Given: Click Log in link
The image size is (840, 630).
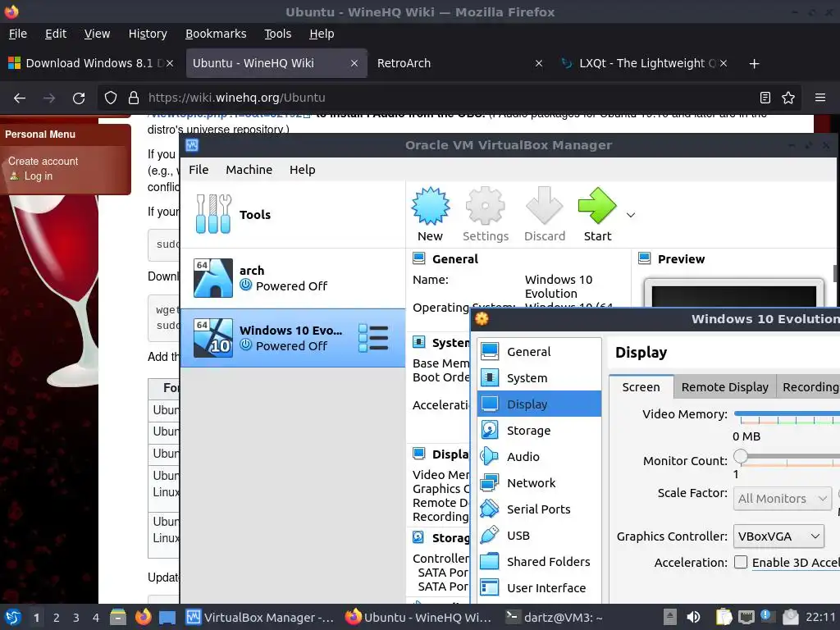Looking at the screenshot, I should click(39, 176).
